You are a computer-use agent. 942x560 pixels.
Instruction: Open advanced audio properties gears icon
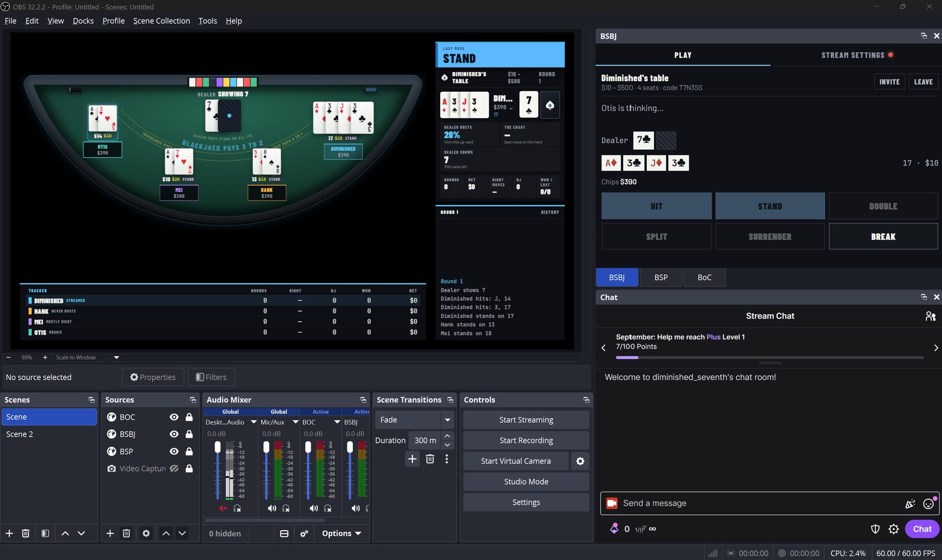(304, 533)
